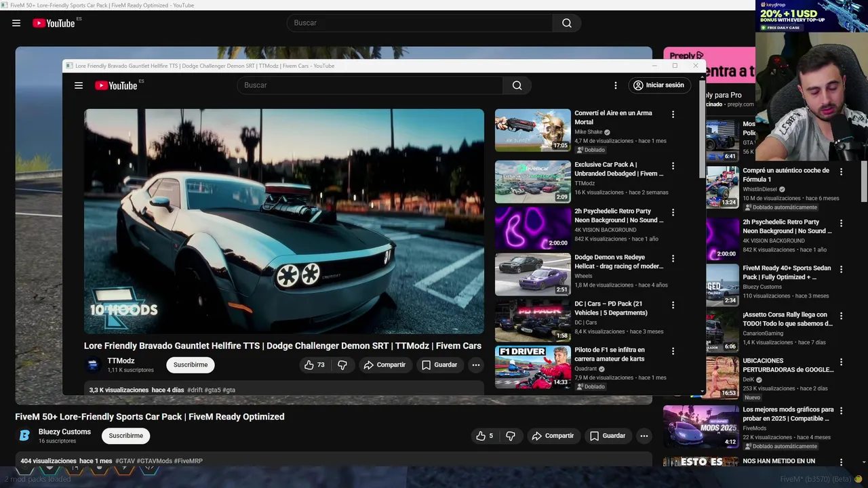This screenshot has height=488, width=868.
Task: Open TTModz channel avatar
Action: coord(94,365)
